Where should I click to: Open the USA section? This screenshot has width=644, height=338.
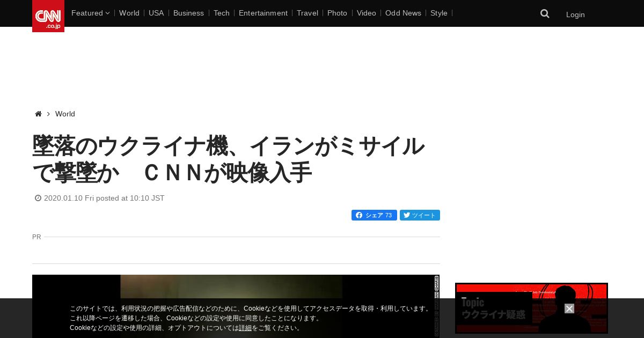(156, 13)
